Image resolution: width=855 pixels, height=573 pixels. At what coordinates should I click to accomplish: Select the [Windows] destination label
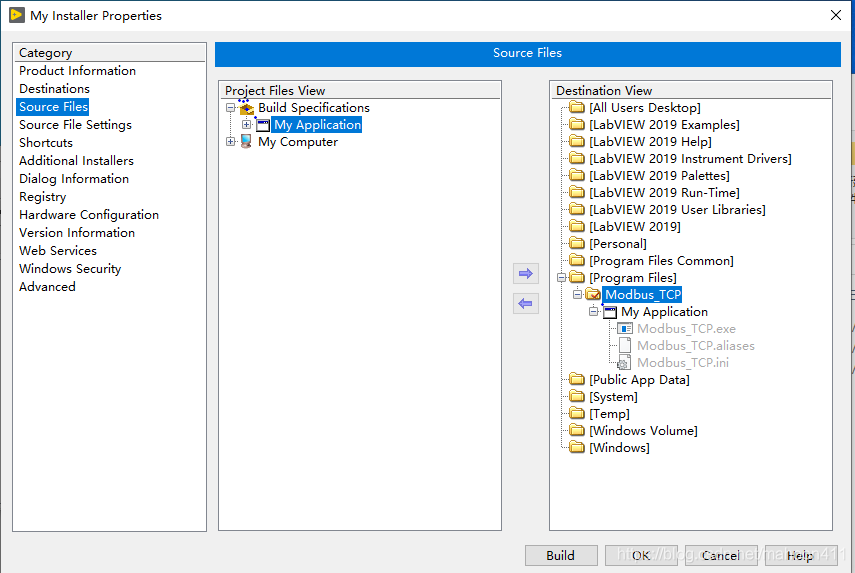click(619, 448)
